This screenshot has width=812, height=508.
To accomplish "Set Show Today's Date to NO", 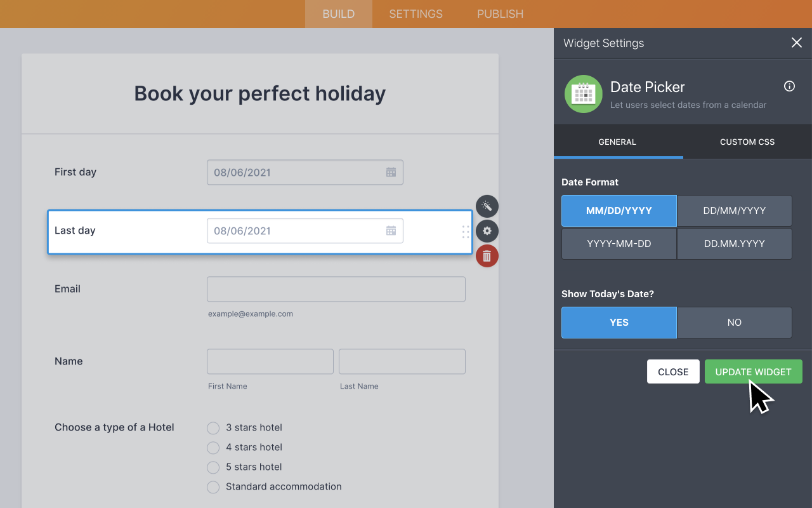I will [x=734, y=322].
